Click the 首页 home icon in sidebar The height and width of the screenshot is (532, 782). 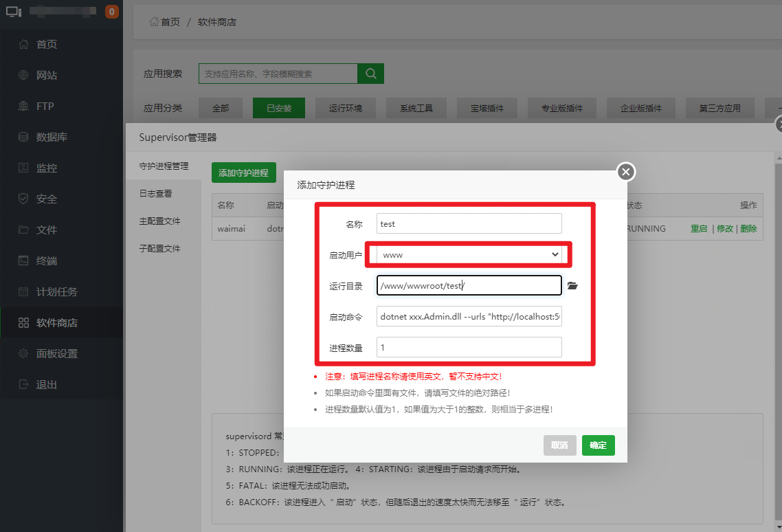[23, 45]
